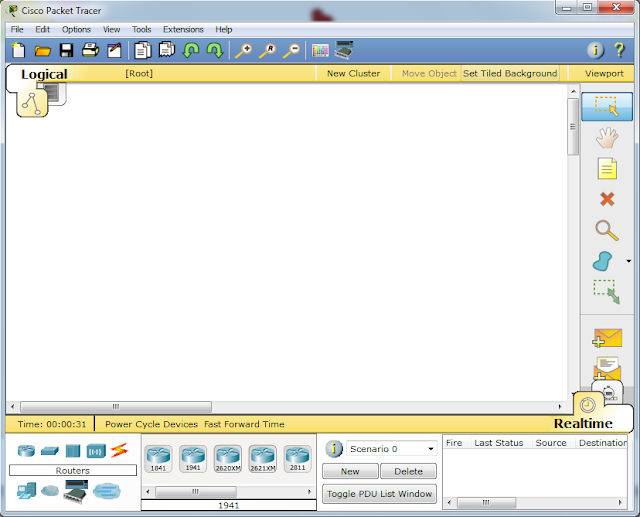The width and height of the screenshot is (640, 517).
Task: Open the Tools menu
Action: click(x=141, y=29)
